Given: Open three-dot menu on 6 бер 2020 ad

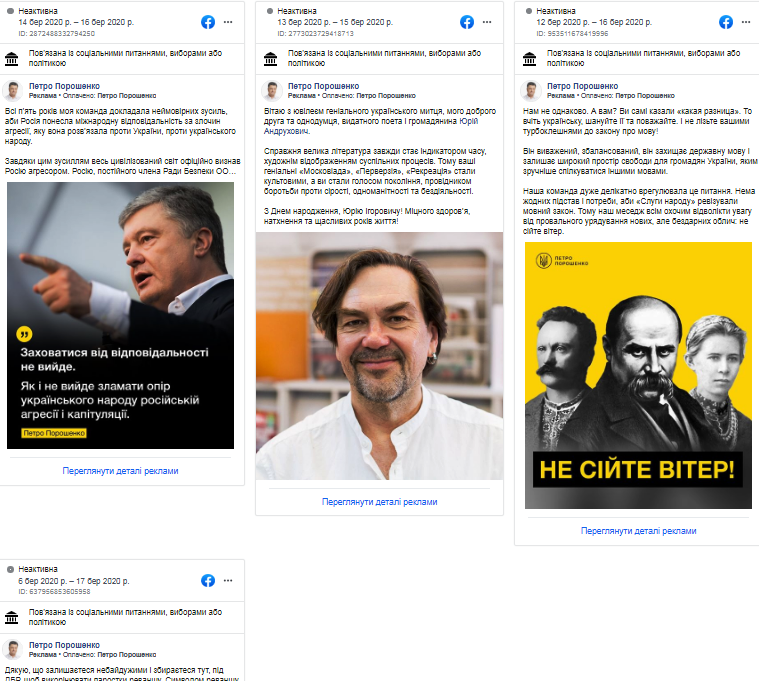Looking at the screenshot, I should [228, 581].
